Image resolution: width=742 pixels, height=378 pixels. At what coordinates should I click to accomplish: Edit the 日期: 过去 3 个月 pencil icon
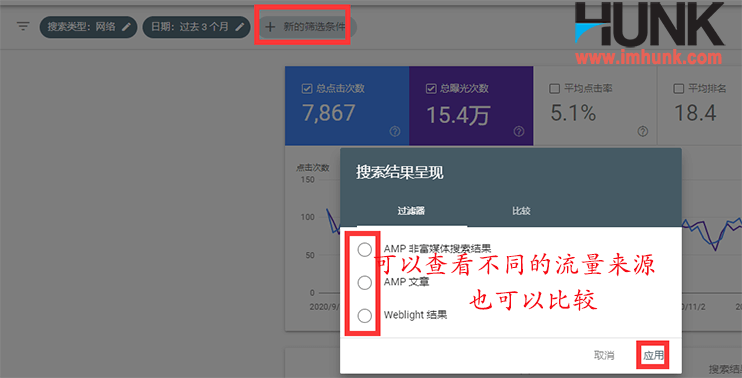click(240, 27)
